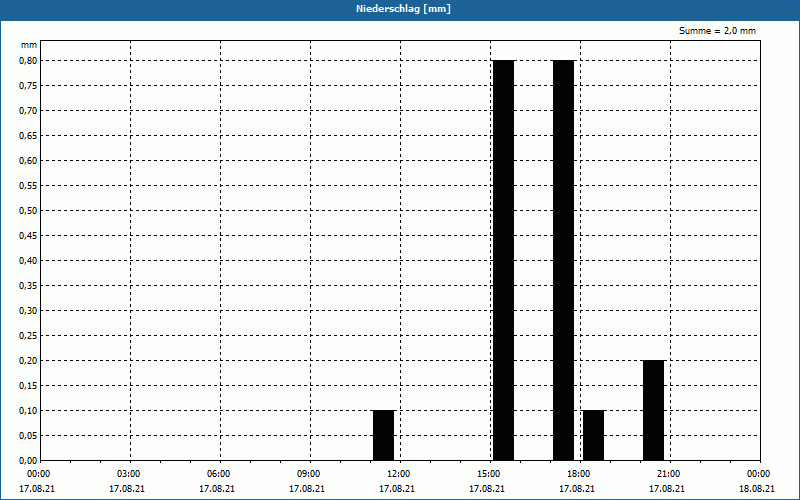Image resolution: width=800 pixels, height=500 pixels.
Task: Click the 0,05 y-axis label
Action: (28, 436)
